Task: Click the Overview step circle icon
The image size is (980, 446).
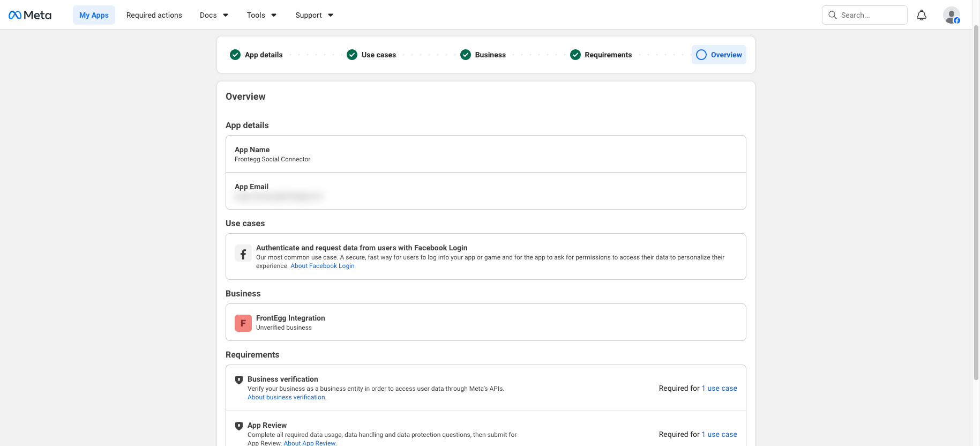Action: tap(701, 55)
